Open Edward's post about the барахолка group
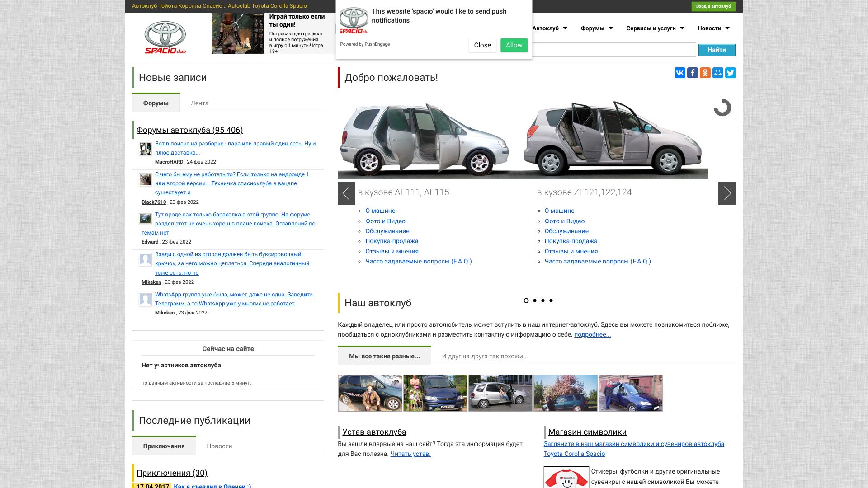 coord(228,224)
